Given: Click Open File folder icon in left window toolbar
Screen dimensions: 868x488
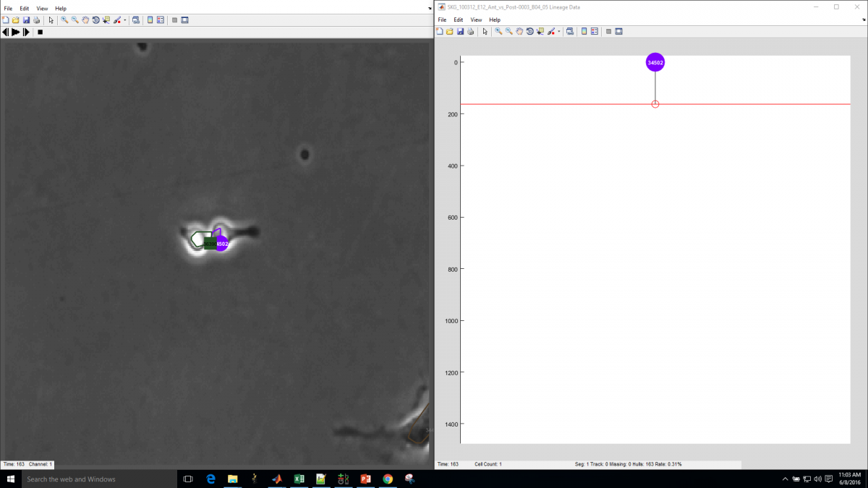Looking at the screenshot, I should (x=16, y=20).
